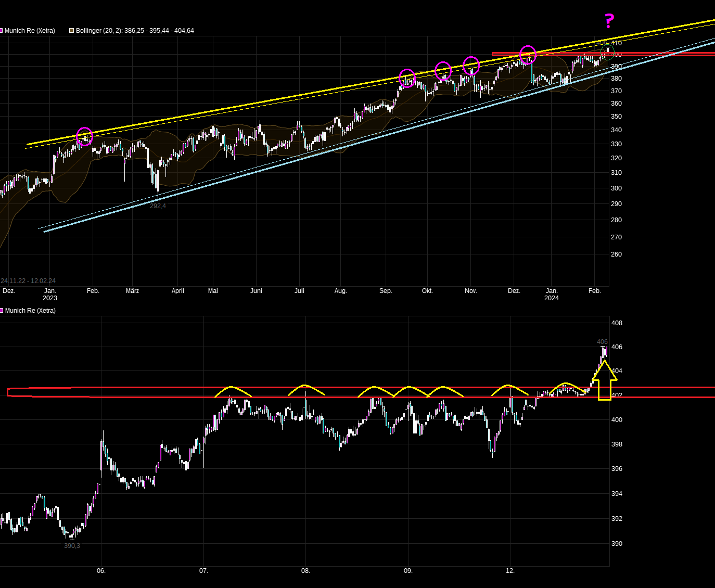Select the Munich Re swatch in the lower chart legend
This screenshot has width=715, height=588.
pos(2,311)
